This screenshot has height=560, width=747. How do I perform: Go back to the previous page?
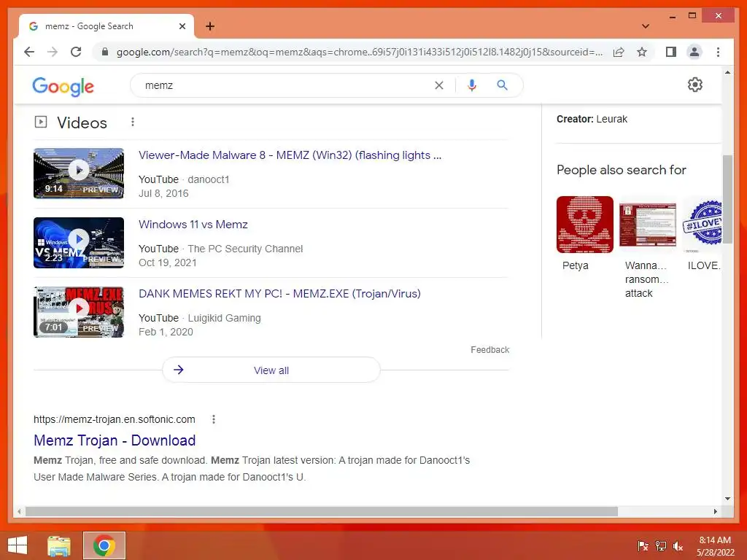pyautogui.click(x=29, y=52)
